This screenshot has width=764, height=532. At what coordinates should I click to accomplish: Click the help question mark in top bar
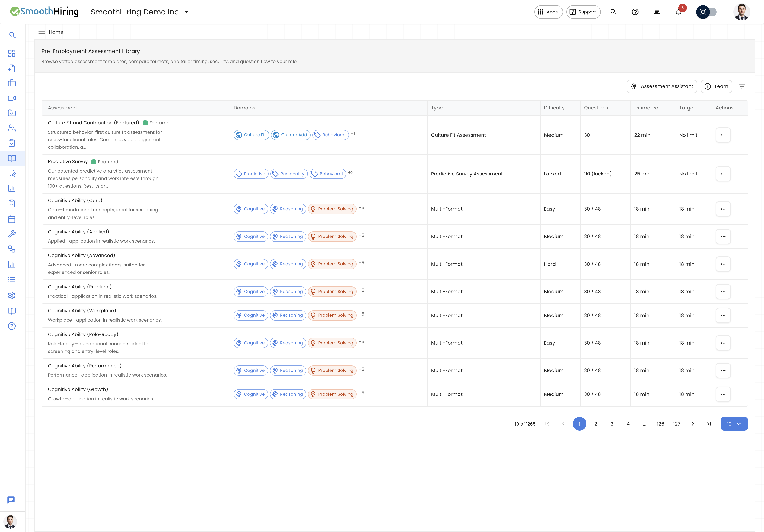(x=635, y=12)
